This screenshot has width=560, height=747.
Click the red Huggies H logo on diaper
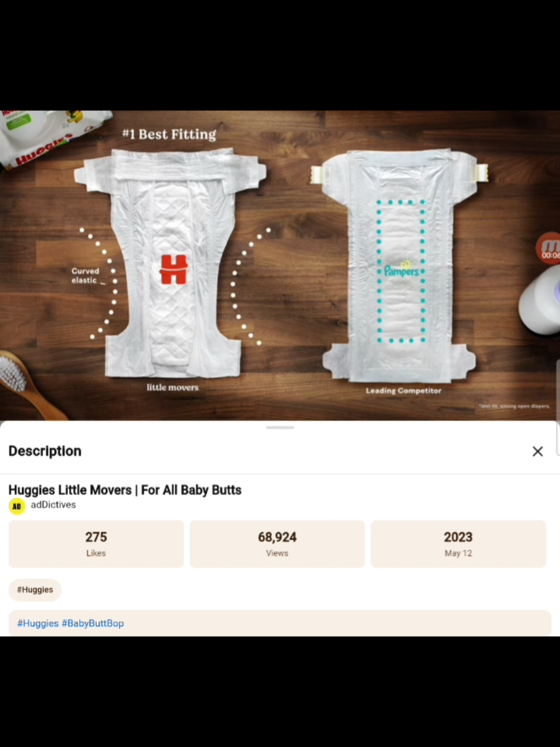(173, 270)
